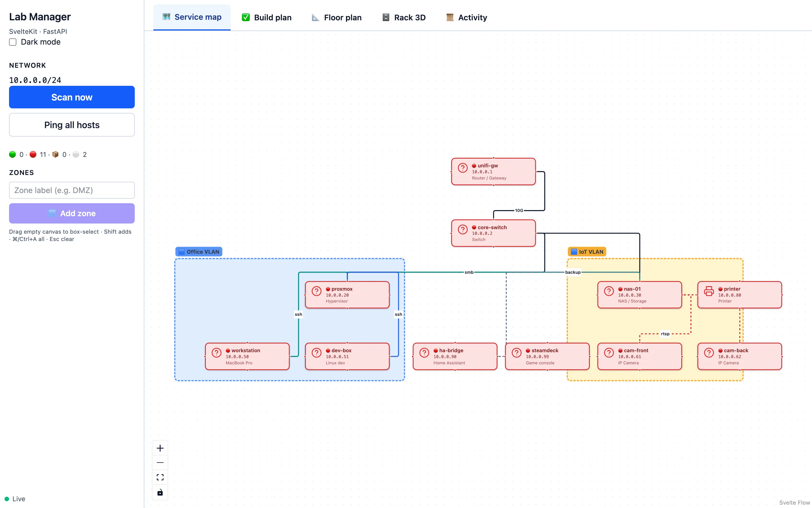812x508 pixels.
Task: Click the workstation node question icon
Action: click(x=217, y=352)
